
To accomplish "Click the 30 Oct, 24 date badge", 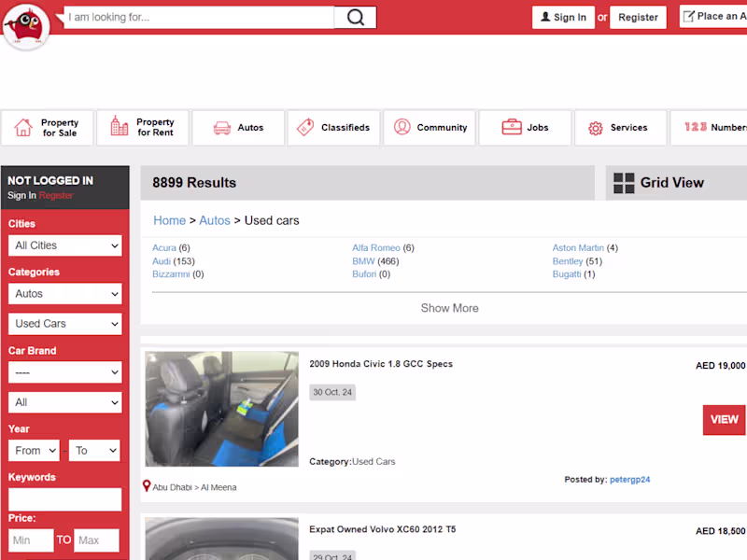I will click(332, 392).
